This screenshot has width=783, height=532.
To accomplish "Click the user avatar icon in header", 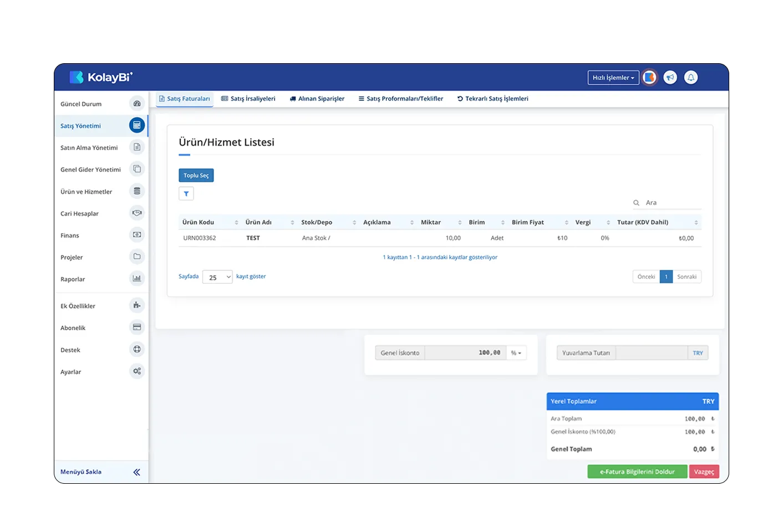I will (649, 78).
